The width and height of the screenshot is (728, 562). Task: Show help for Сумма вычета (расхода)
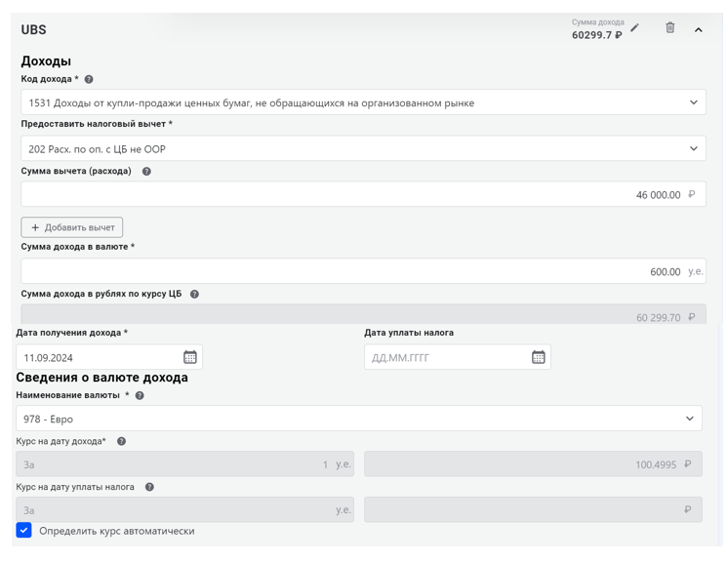(x=146, y=172)
